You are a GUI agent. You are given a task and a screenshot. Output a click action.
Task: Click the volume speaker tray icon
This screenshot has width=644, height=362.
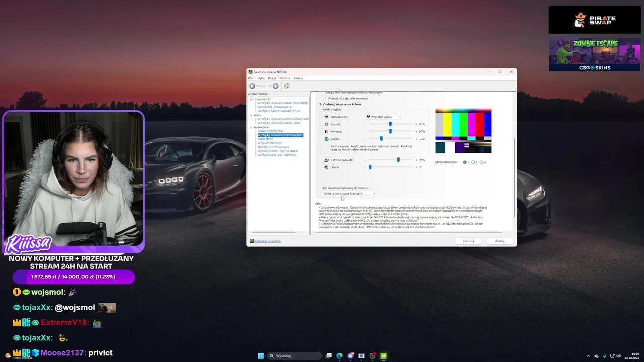point(618,356)
